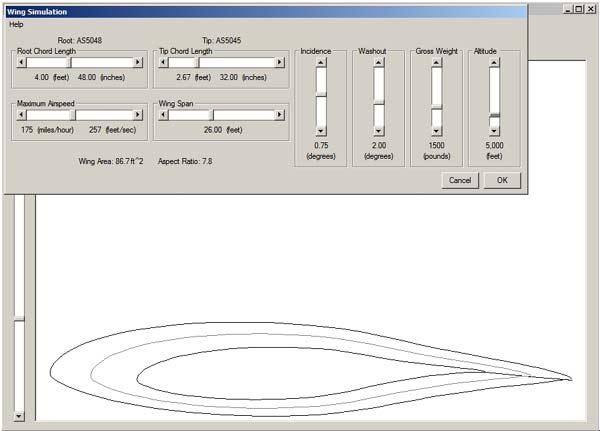Click the 48.00 inches value
The image size is (600, 431).
(101, 78)
